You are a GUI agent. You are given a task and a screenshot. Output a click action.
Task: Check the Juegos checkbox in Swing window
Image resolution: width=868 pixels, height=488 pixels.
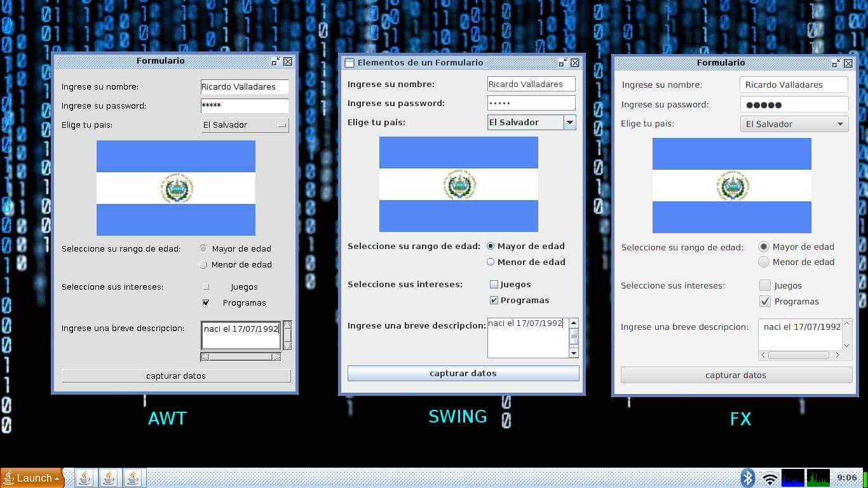pos(494,285)
